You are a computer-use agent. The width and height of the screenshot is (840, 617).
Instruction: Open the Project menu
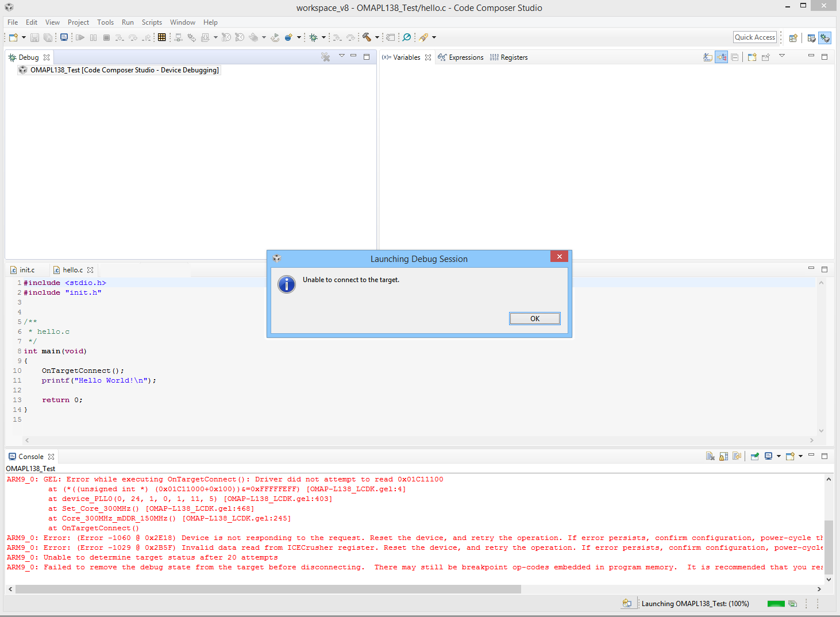(x=78, y=22)
